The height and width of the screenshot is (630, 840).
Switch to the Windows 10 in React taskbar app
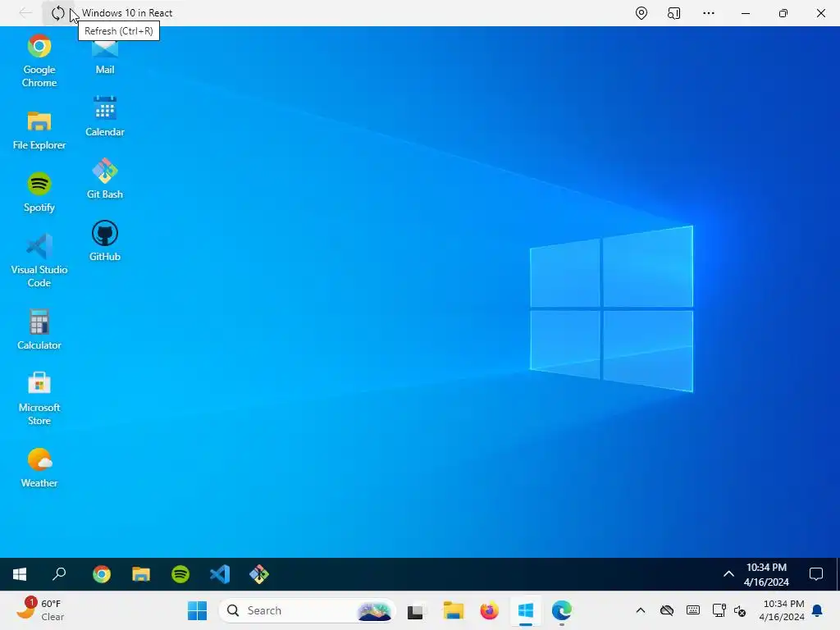[x=526, y=610]
